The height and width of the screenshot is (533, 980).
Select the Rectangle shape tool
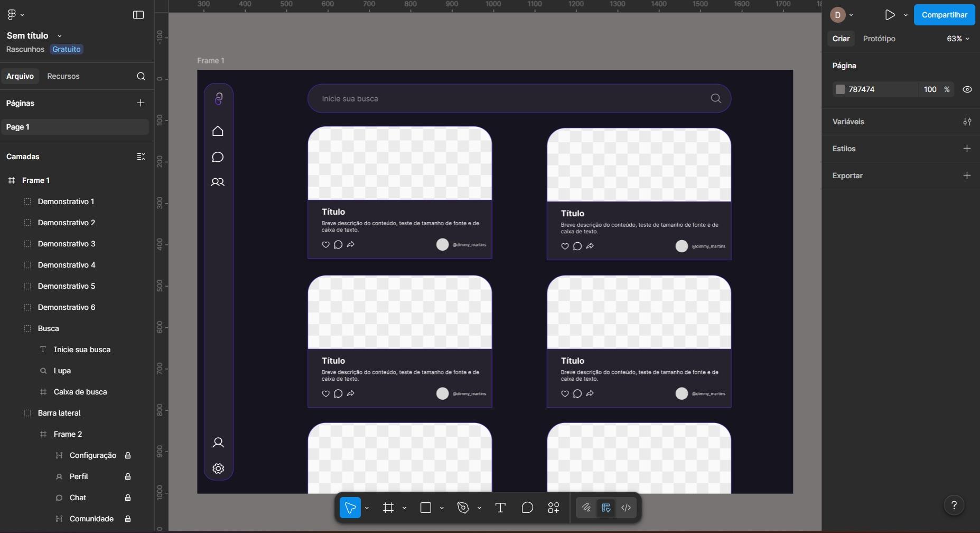(x=426, y=508)
